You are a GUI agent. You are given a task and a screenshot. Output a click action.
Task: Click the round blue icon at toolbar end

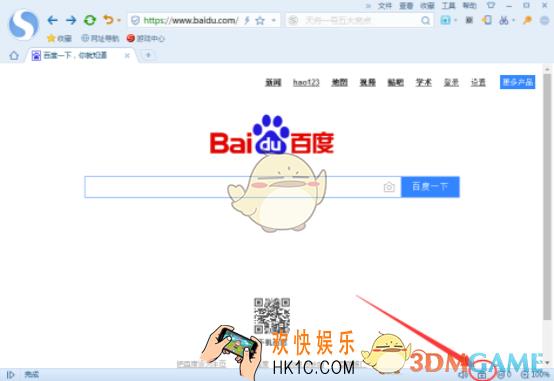pyautogui.click(x=544, y=20)
